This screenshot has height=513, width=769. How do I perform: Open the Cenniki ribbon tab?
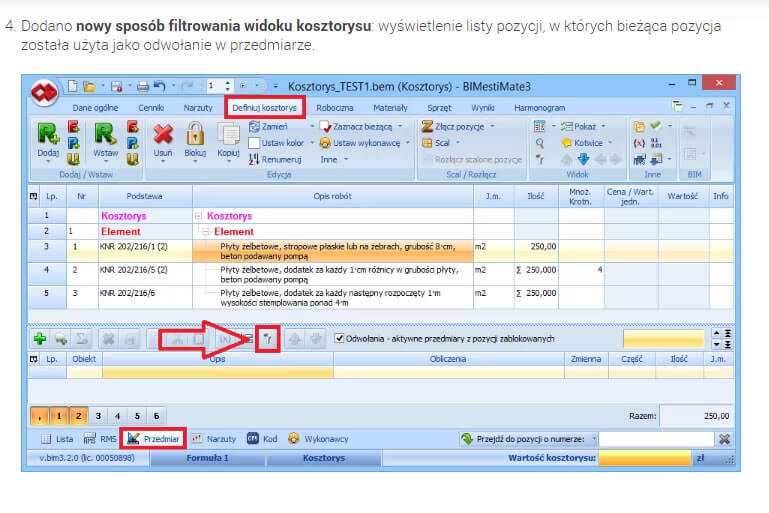[x=151, y=107]
